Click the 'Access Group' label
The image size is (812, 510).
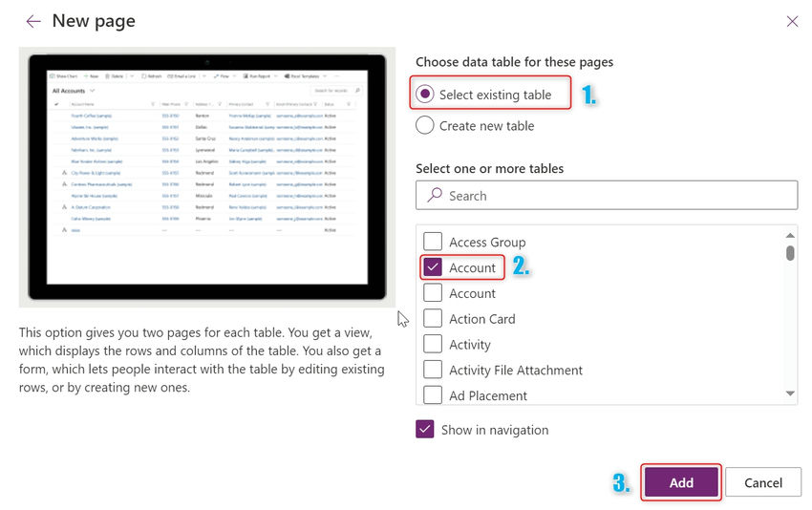(487, 243)
